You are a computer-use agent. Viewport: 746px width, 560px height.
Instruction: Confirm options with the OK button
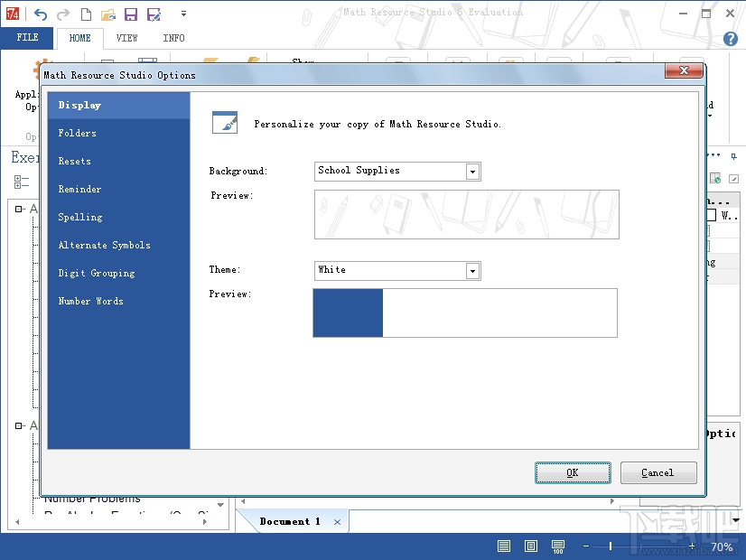pos(573,472)
